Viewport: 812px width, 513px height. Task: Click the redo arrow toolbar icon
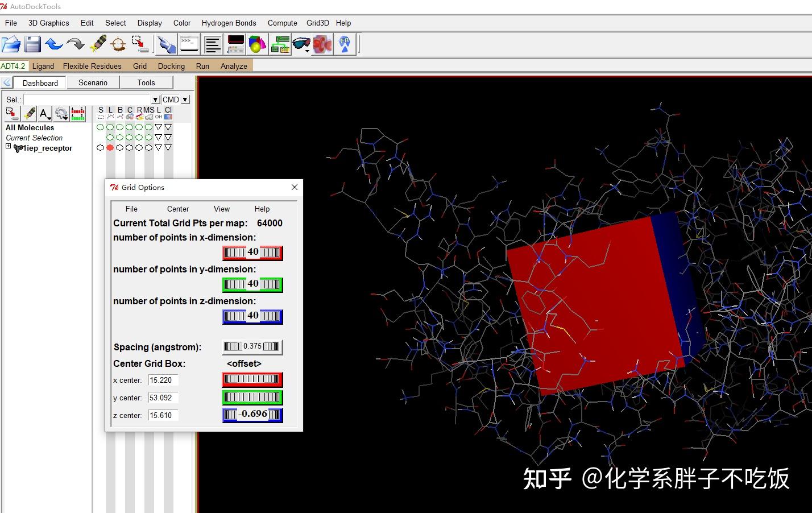pos(76,44)
